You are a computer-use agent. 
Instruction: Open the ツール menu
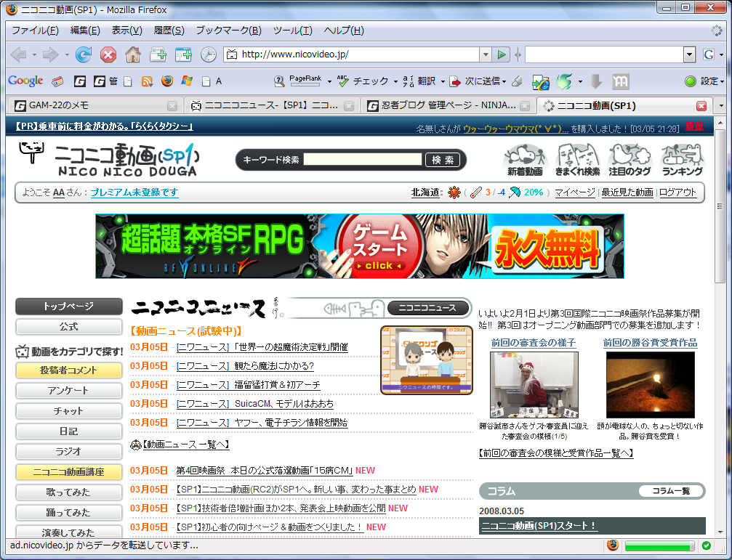click(293, 31)
